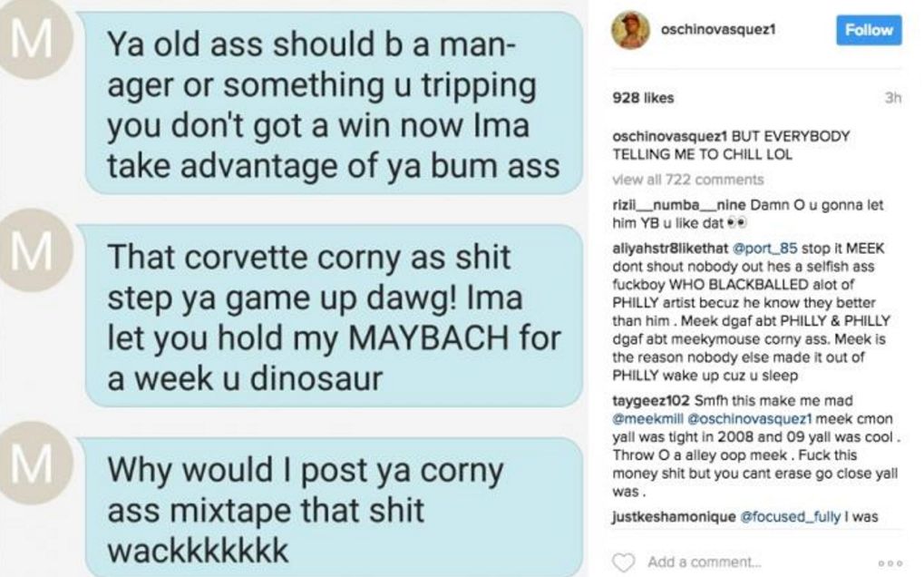Open @oschinovasquez1 mention in taygeez102 comment
Viewport: 924px width, 577px height.
point(750,418)
